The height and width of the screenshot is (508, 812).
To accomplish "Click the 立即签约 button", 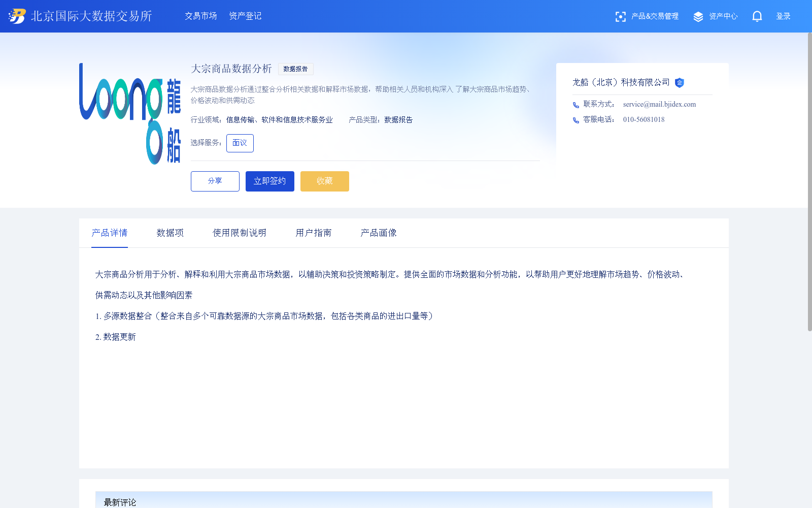I will tap(270, 181).
